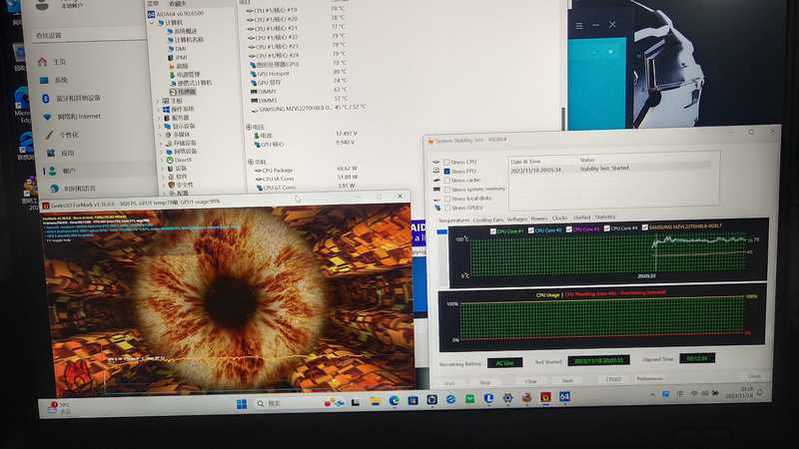The image size is (799, 449).
Task: Select IPMI item in AIDA64 tree
Action: (x=178, y=58)
